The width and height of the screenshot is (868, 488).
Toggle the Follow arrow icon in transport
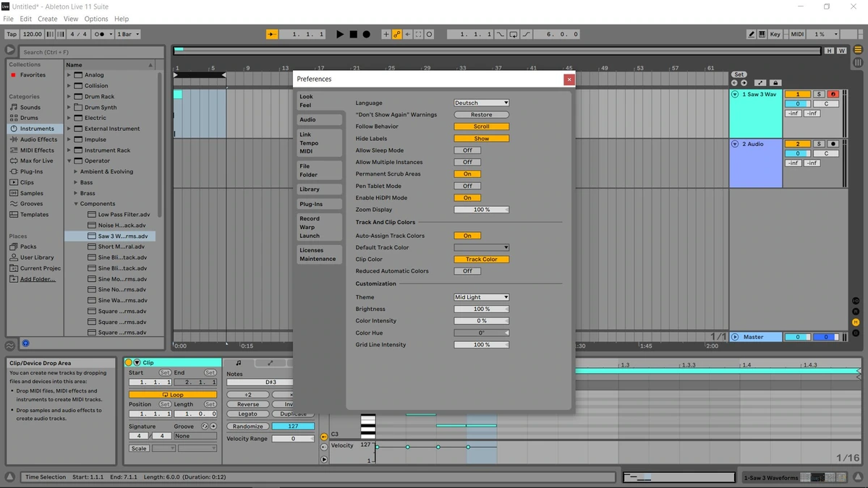tap(272, 34)
